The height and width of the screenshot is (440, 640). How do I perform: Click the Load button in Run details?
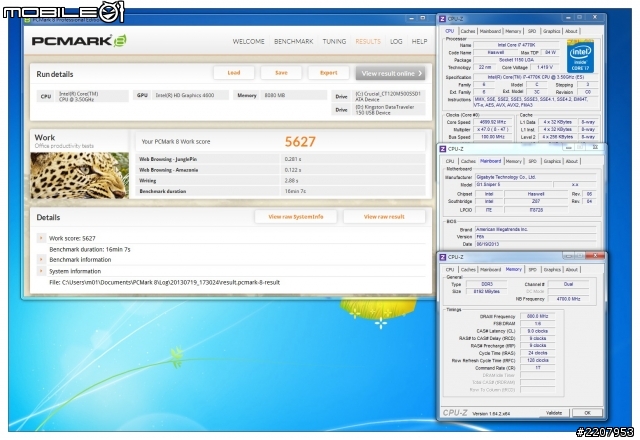234,73
